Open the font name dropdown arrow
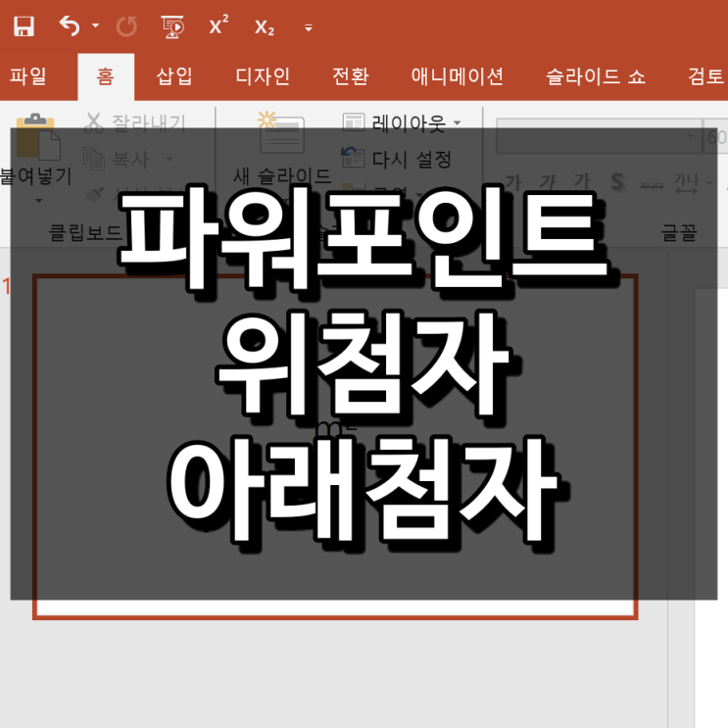728x728 pixels. (691, 136)
